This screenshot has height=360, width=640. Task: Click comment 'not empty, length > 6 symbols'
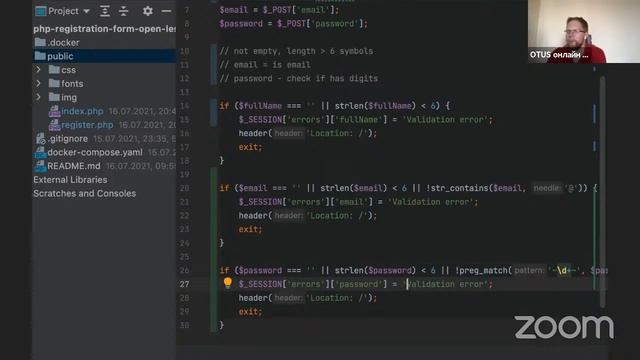pos(296,51)
